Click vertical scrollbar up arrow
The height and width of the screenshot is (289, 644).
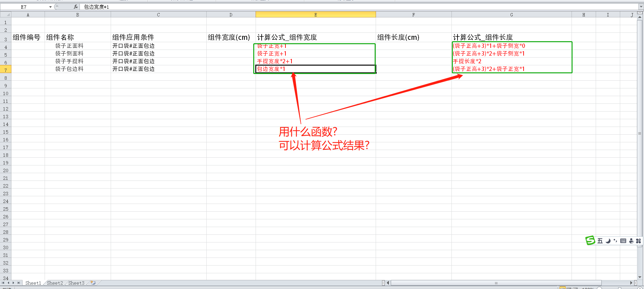pyautogui.click(x=640, y=17)
